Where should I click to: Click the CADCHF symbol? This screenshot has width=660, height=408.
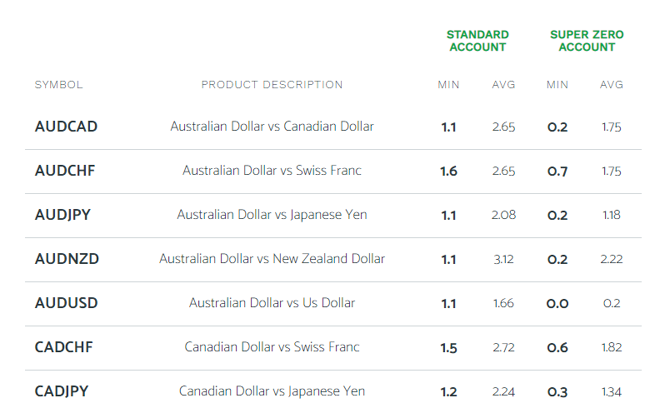[64, 347]
